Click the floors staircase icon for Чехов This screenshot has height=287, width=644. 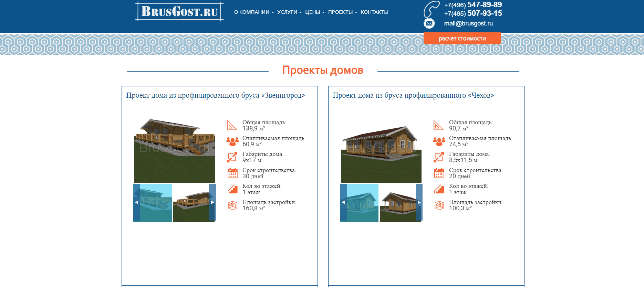pyautogui.click(x=439, y=189)
